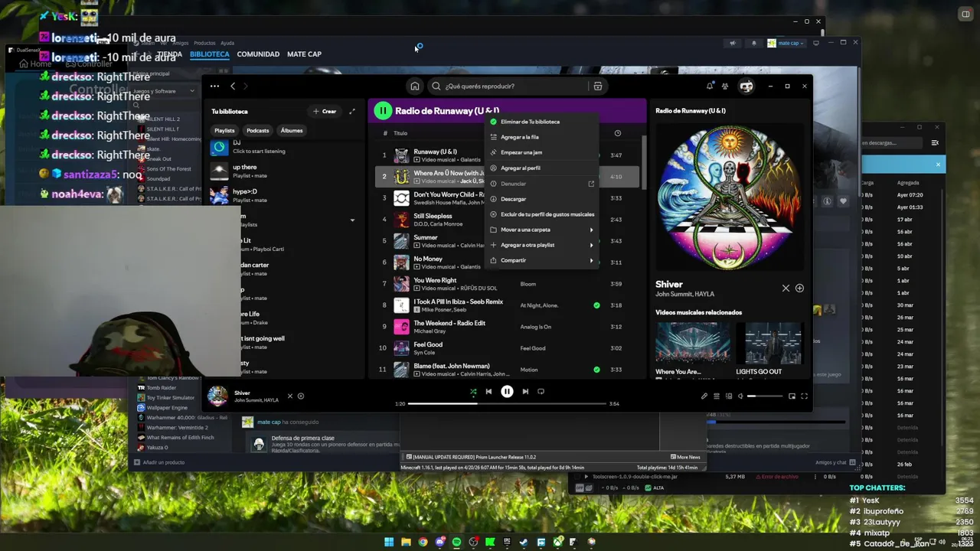Close the Shiver now playing panel
Image resolution: width=980 pixels, height=551 pixels.
tap(786, 289)
